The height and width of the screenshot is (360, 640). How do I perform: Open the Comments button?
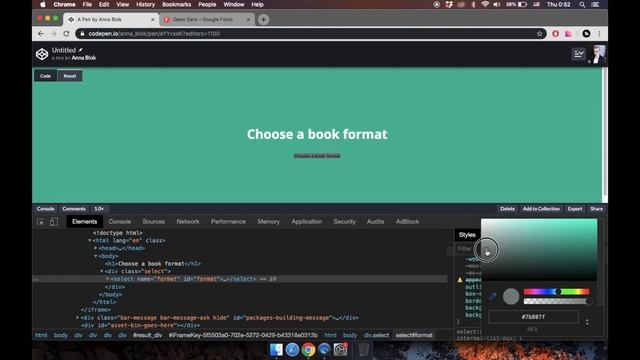click(74, 209)
